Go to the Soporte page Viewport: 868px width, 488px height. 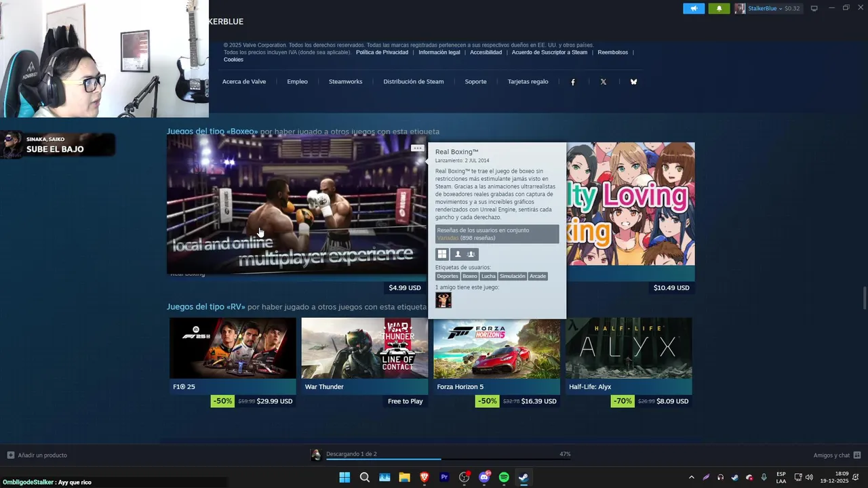pos(475,81)
